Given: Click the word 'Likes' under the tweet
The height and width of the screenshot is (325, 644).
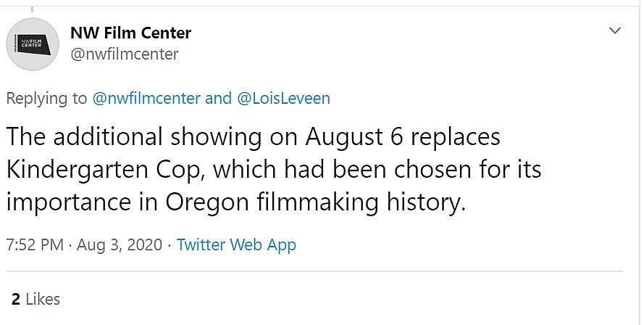Looking at the screenshot, I should (x=43, y=299).
